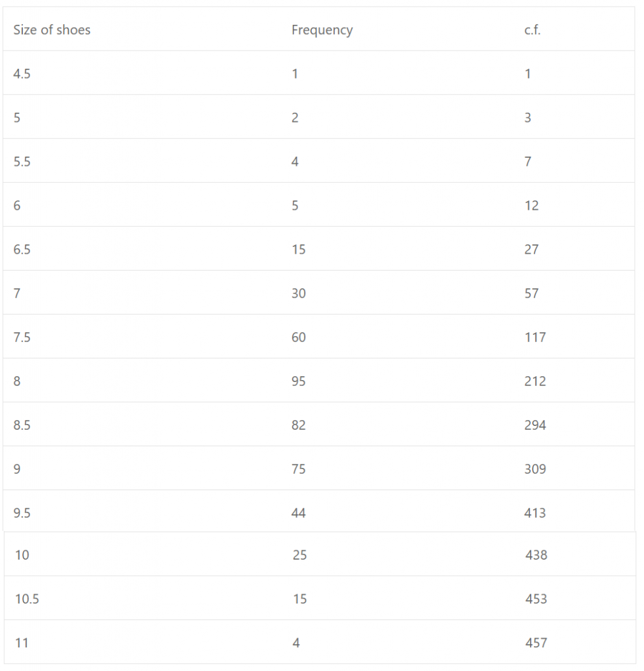This screenshot has height=671, width=644.
Task: Select the frequency value 44
Action: click(x=298, y=512)
